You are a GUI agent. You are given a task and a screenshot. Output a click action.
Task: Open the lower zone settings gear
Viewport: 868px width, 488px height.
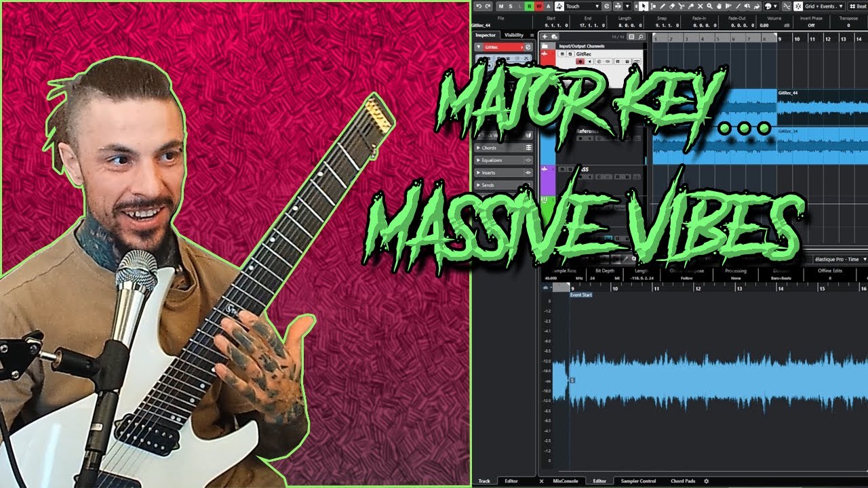click(706, 481)
